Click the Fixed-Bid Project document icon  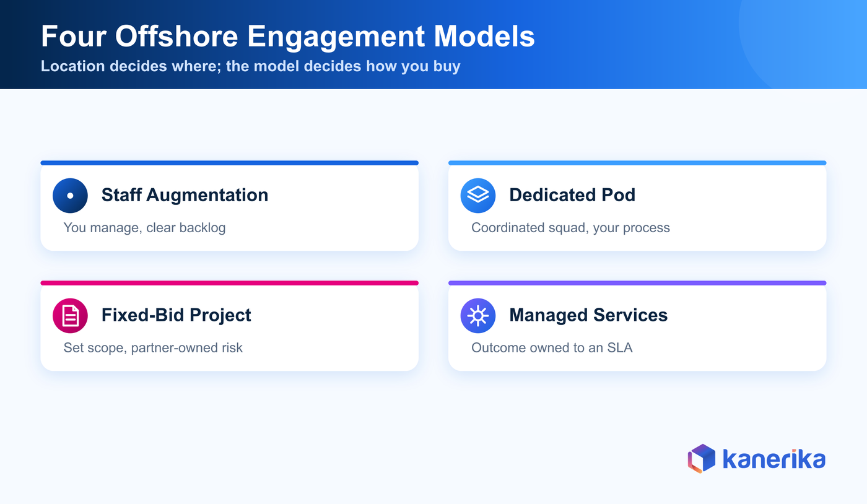coord(70,316)
